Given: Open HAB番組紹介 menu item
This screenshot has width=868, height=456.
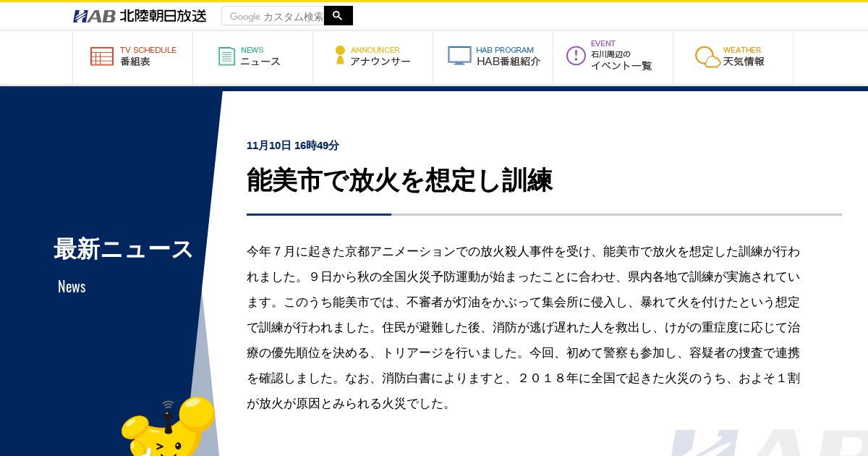Looking at the screenshot, I should click(x=493, y=57).
